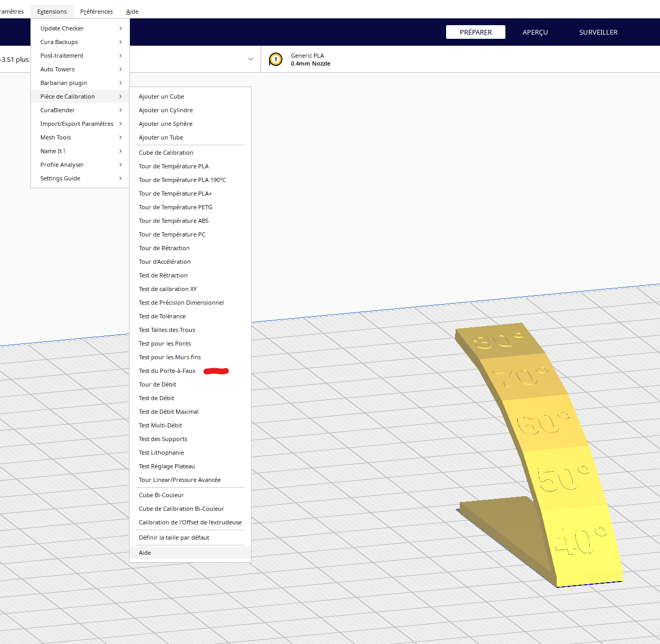Viewport: 660px width, 644px height.
Task: Select Tour de Température PC
Action: pos(190,234)
